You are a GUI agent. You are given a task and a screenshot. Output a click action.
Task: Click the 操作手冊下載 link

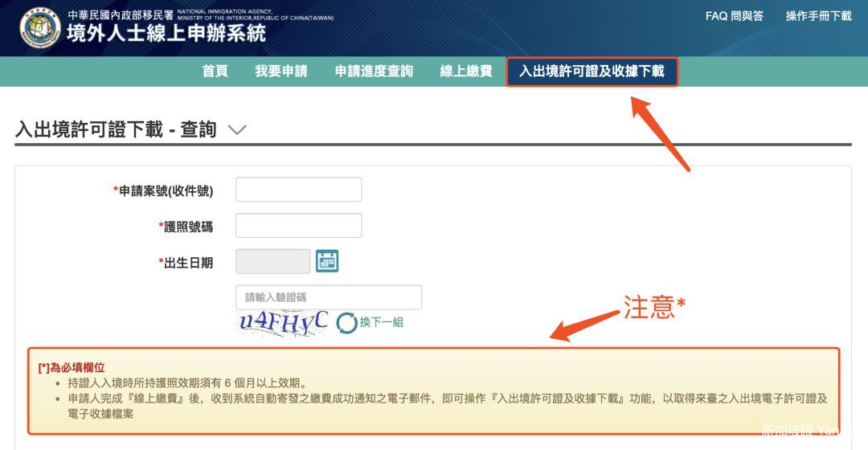pyautogui.click(x=818, y=16)
